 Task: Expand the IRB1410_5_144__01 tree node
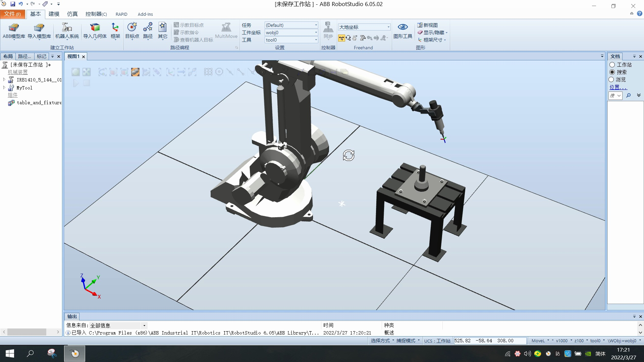4,80
